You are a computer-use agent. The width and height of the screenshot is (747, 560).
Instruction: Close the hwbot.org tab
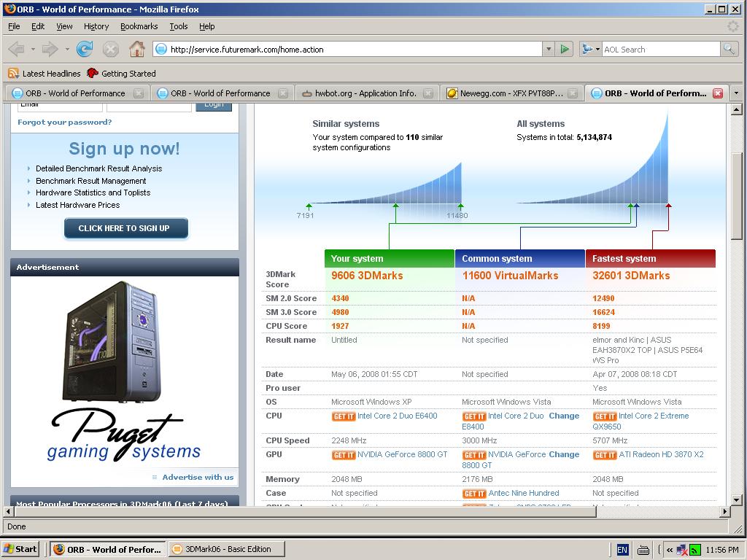(x=428, y=93)
